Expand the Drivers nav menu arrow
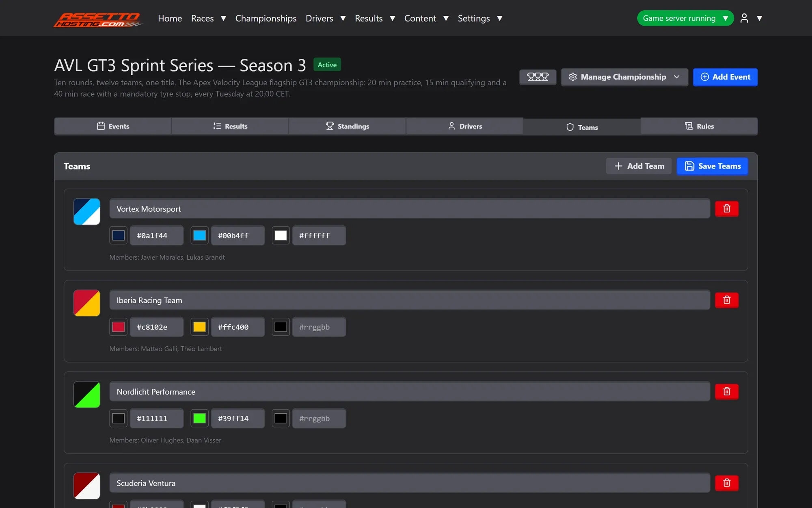This screenshot has width=812, height=508. (343, 18)
